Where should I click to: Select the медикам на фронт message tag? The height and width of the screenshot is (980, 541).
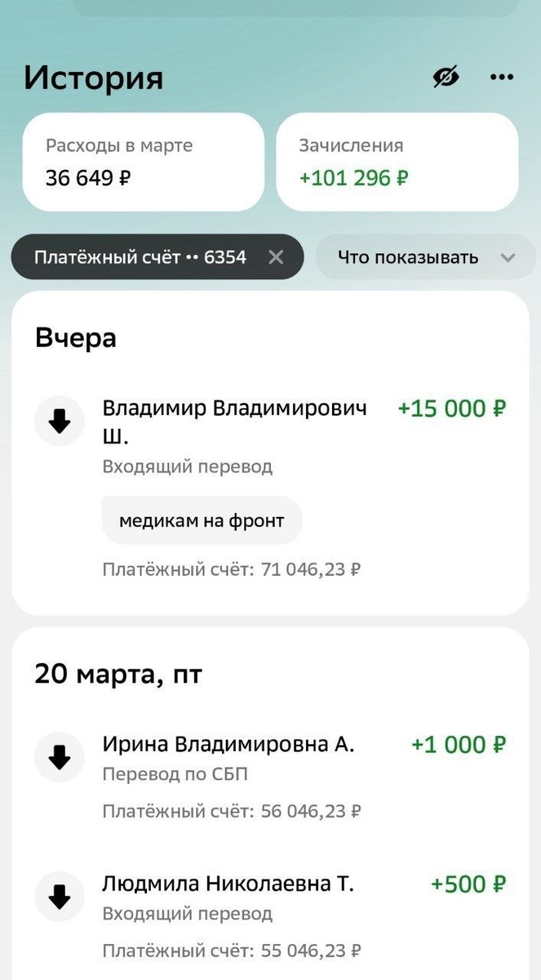202,520
